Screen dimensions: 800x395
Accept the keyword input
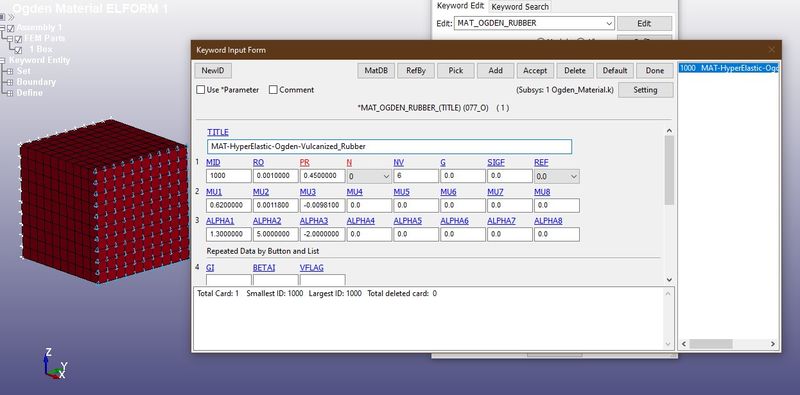535,70
